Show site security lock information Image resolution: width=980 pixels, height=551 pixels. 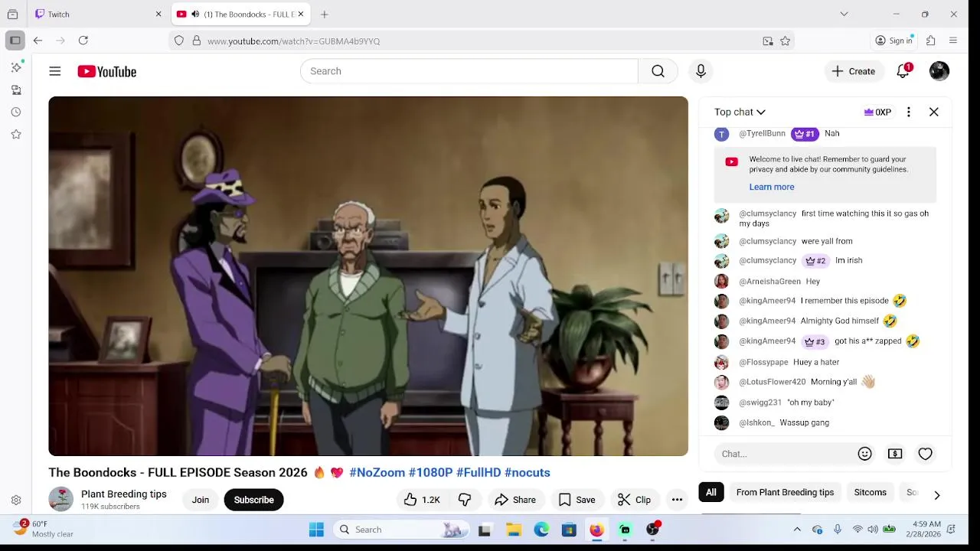(197, 41)
